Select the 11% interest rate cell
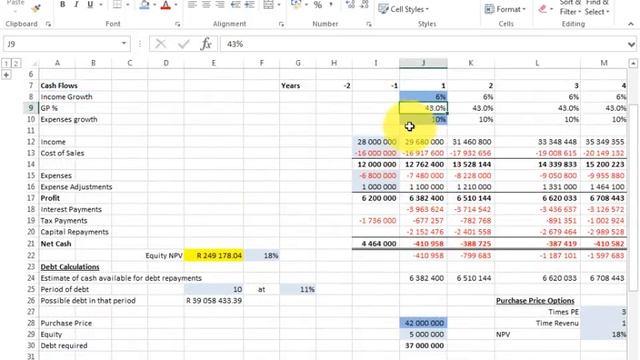 point(298,289)
